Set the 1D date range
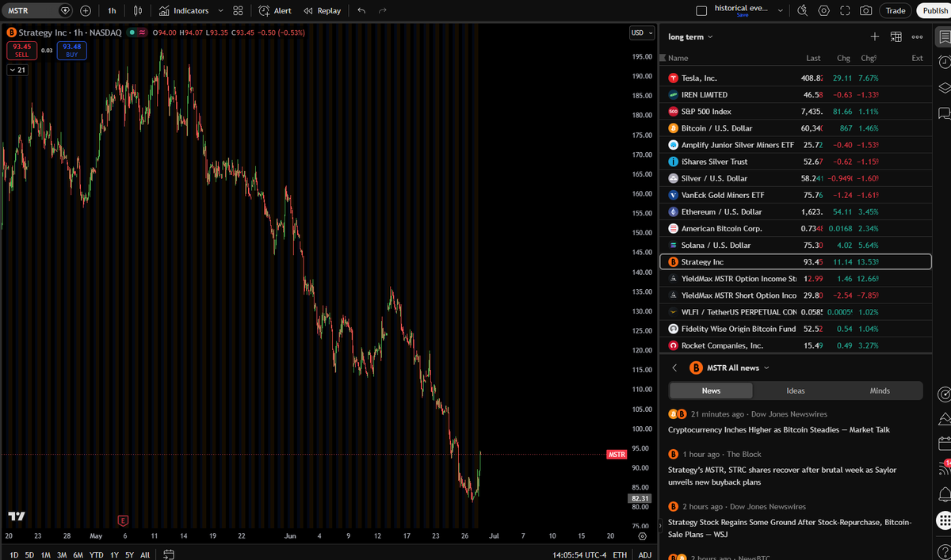Screen dimensions: 951x560 [x=14, y=554]
